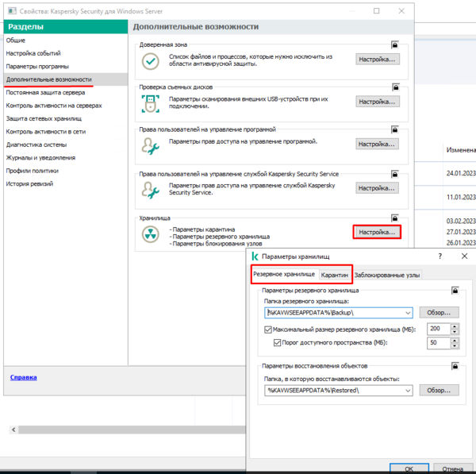Toggle lock for Параметры восстановления объектов
476x474 pixels.
[455, 366]
